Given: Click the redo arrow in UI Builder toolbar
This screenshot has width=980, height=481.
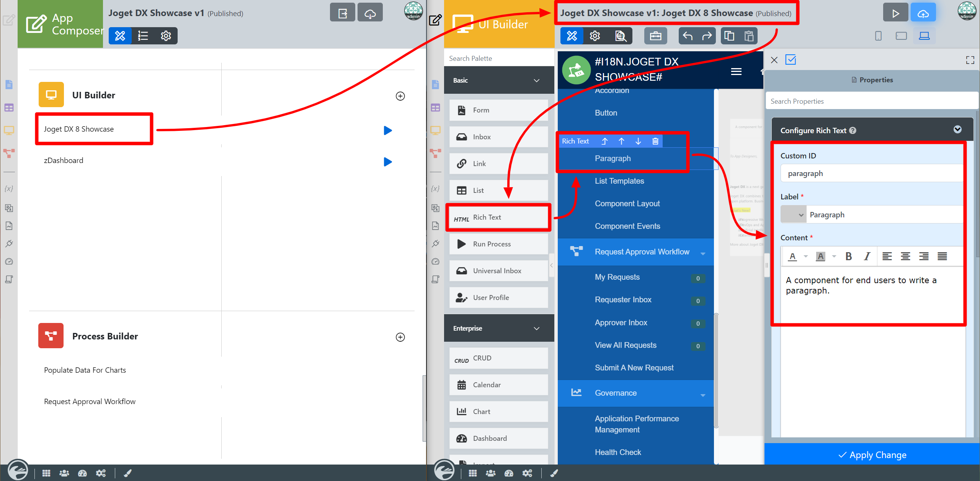Looking at the screenshot, I should (707, 36).
